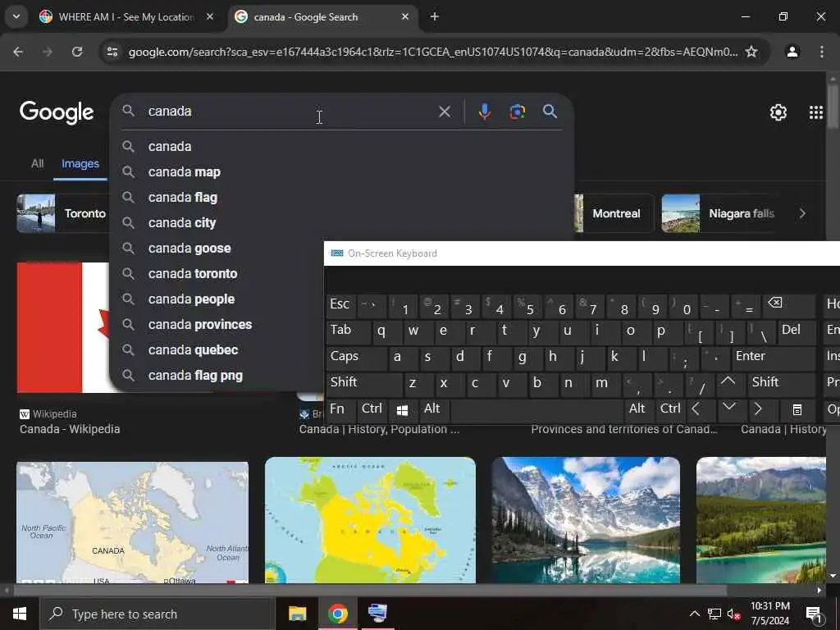The height and width of the screenshot is (630, 840).
Task: Open a new tab with the plus button
Action: click(x=435, y=16)
